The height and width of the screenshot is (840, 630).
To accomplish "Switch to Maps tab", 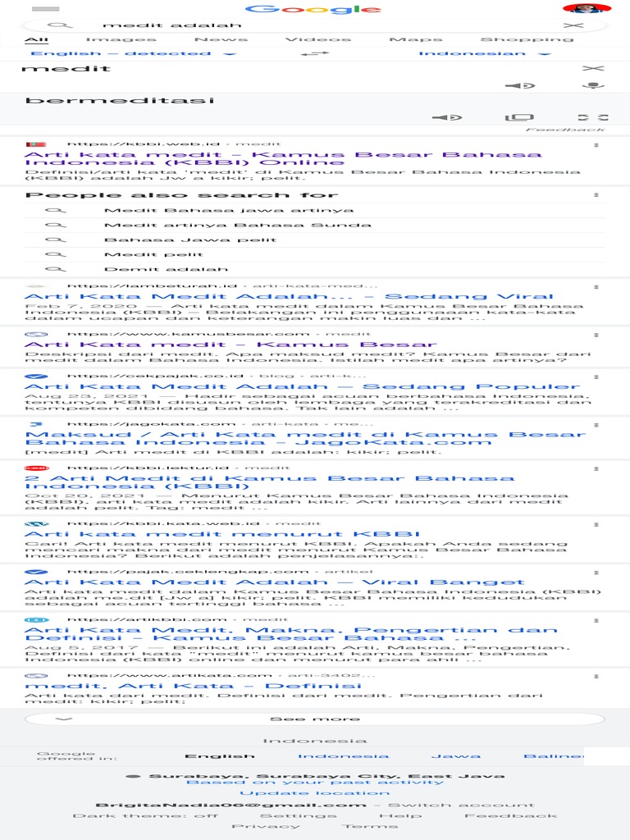I will (416, 39).
